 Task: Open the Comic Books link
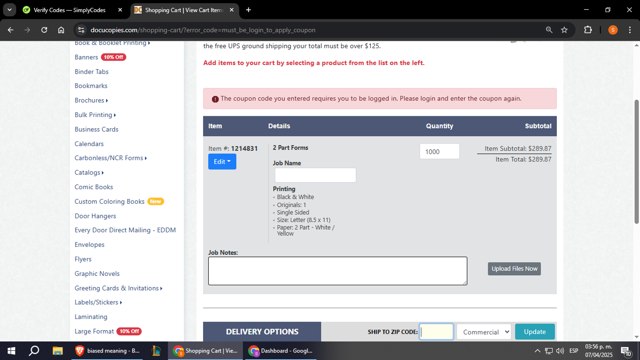[x=93, y=187]
